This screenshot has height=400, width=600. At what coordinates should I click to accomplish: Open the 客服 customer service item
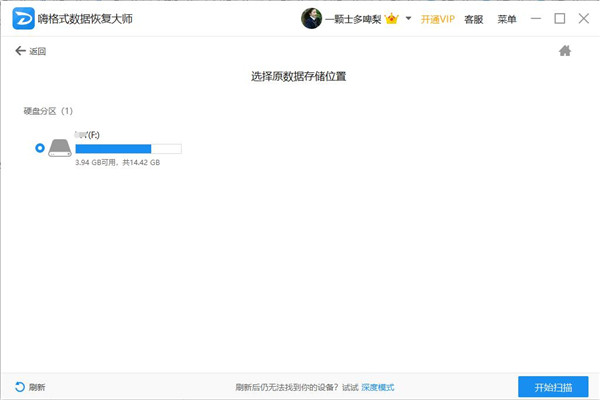pyautogui.click(x=474, y=19)
